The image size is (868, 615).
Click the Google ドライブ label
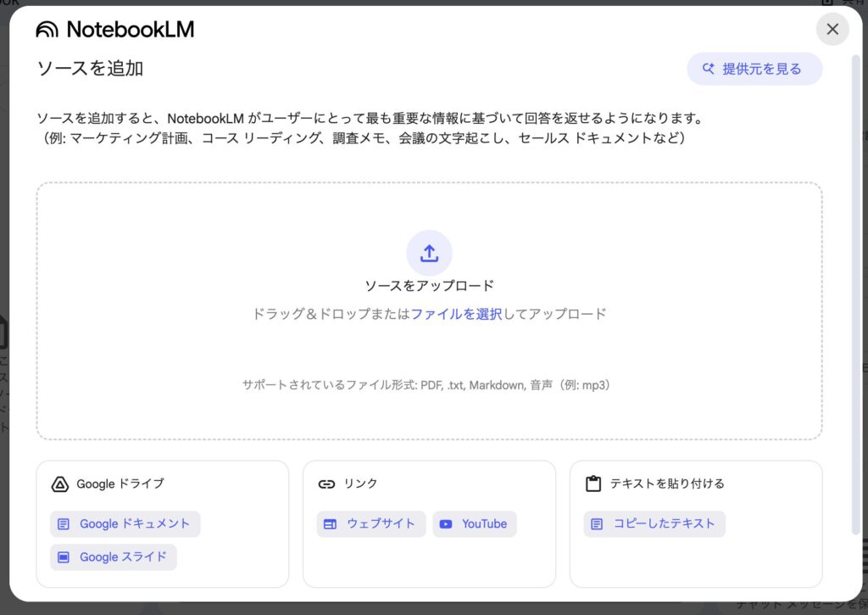(120, 484)
